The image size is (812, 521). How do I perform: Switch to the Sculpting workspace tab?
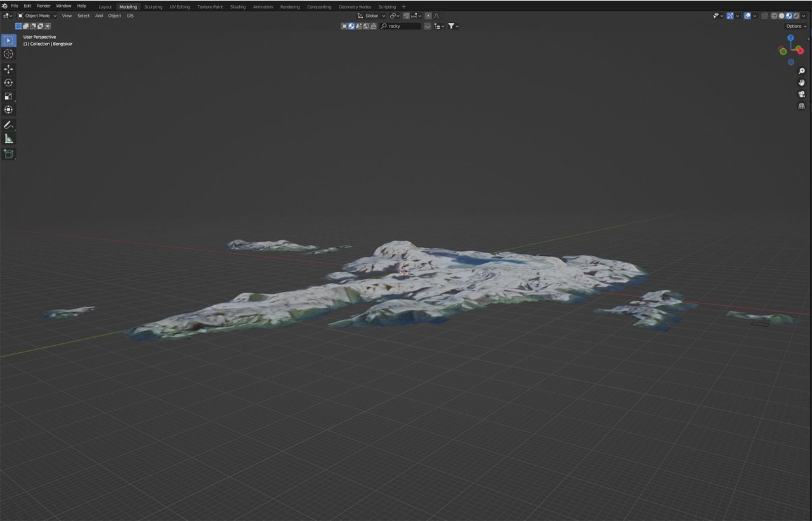[153, 7]
